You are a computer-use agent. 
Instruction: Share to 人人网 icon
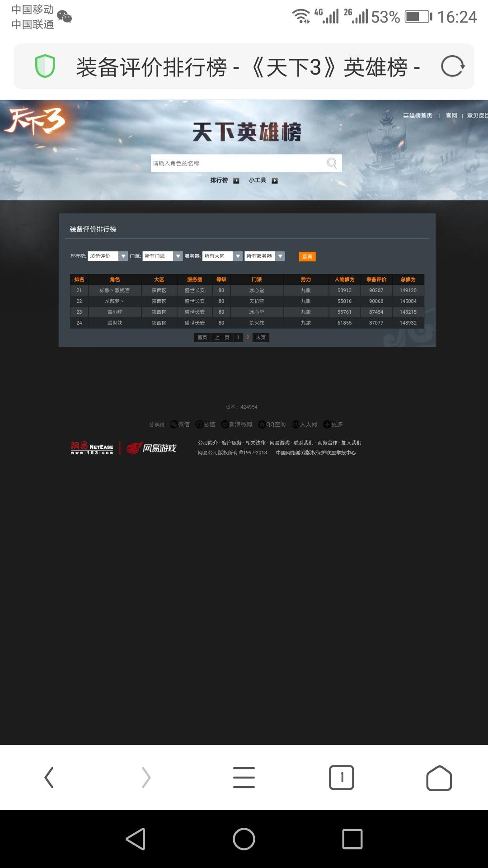(x=296, y=424)
